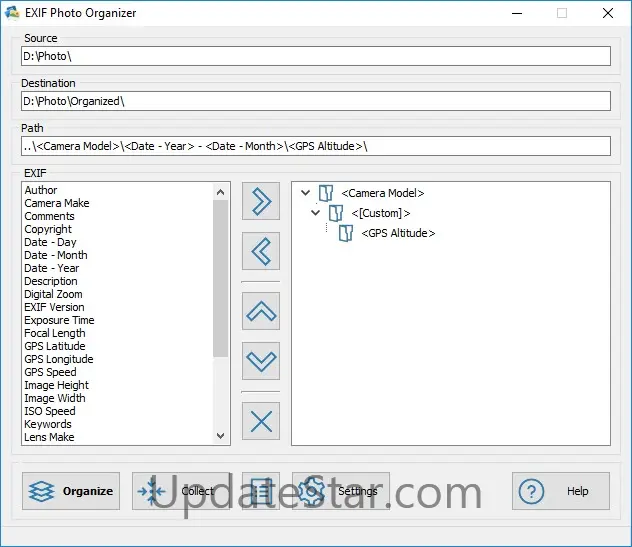This screenshot has width=632, height=547.
Task: Select 'Focal Length' in EXIF list
Action: [55, 333]
